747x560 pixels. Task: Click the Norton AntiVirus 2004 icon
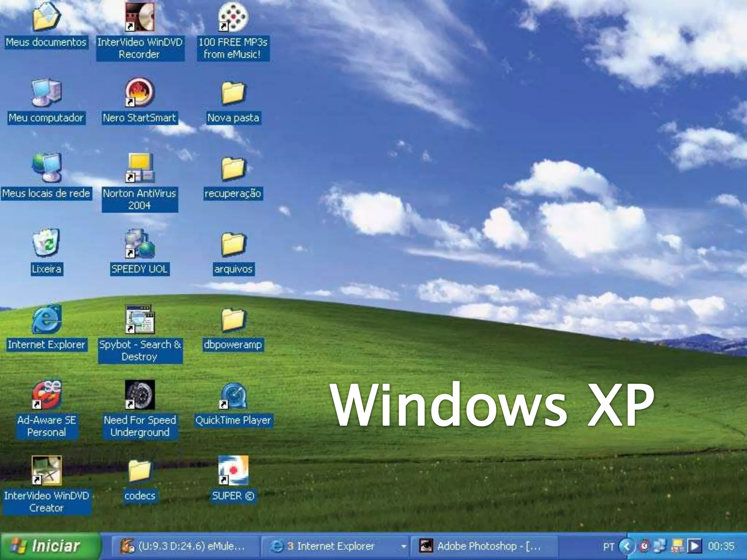140,168
